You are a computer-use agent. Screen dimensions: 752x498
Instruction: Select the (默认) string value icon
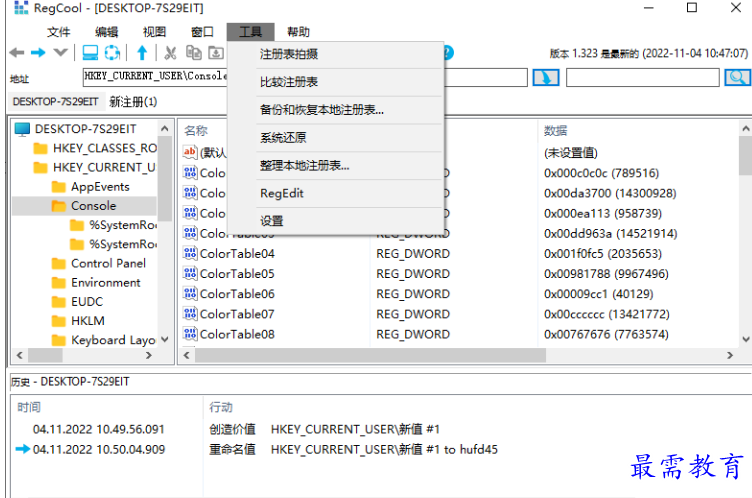click(190, 153)
